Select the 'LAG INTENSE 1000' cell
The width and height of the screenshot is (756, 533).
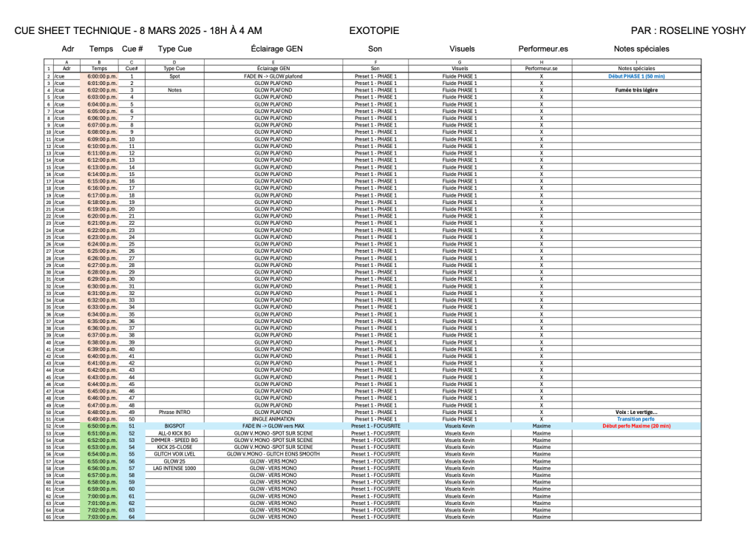(x=174, y=468)
